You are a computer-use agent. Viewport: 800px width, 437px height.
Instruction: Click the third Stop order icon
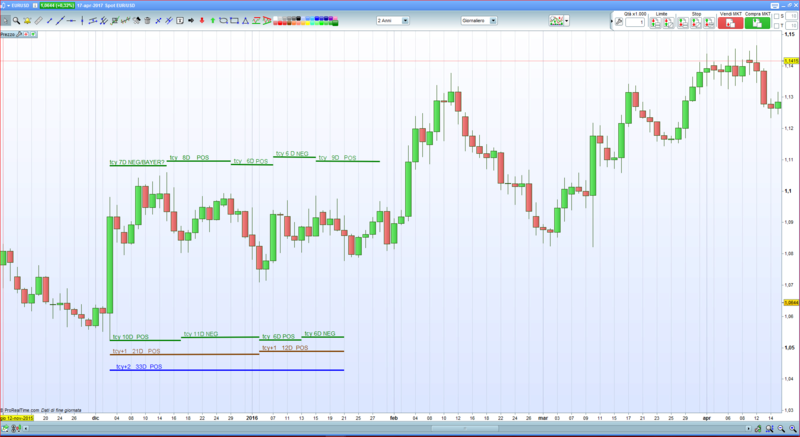[x=709, y=22]
